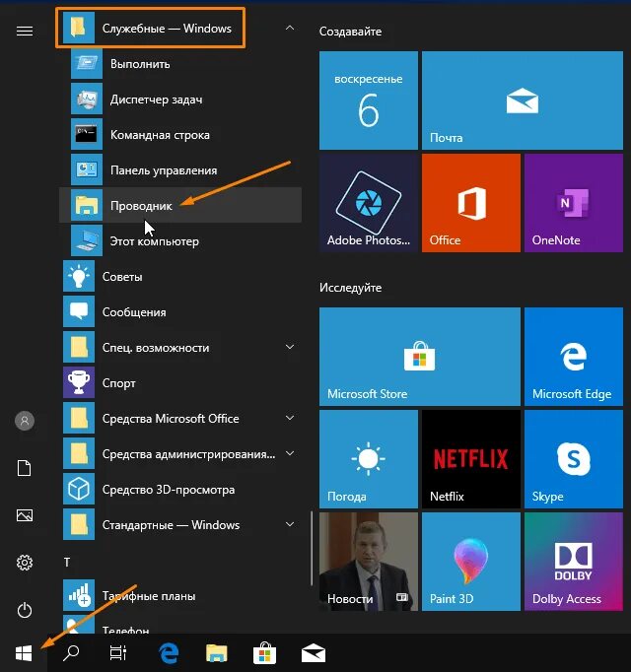Open the Paint 3D tile

coord(471,562)
